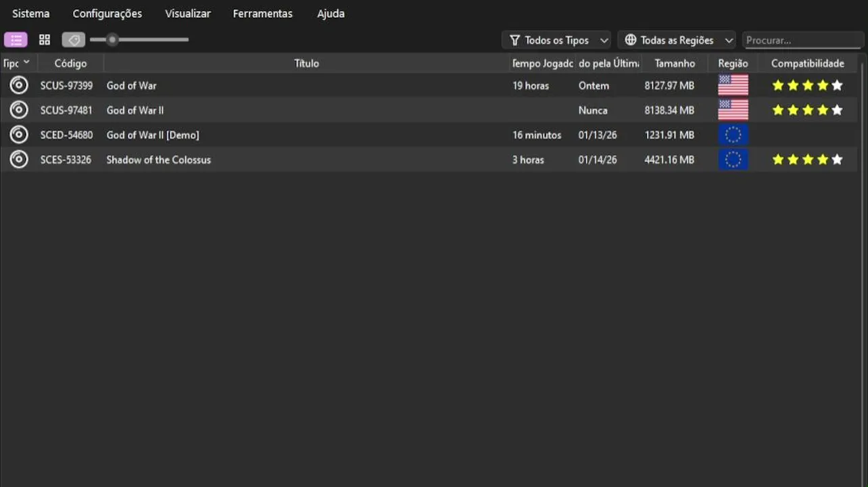
Task: Switch to game list view
Action: point(16,40)
